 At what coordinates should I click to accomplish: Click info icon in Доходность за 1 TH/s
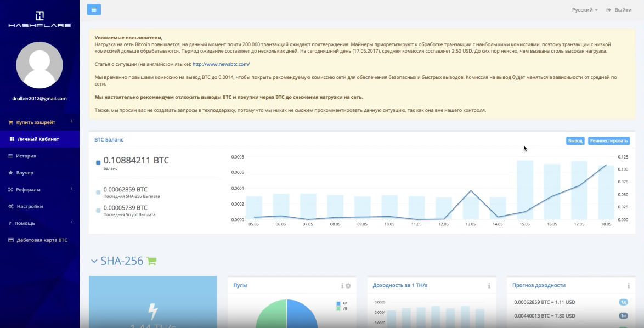489,286
